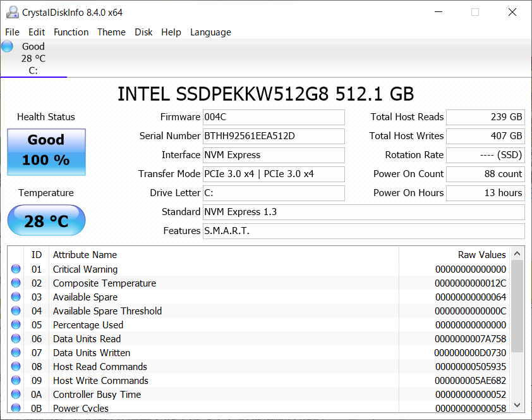Click status orb of Data Units Read row
Screen dimensions: 532x420
pos(16,338)
